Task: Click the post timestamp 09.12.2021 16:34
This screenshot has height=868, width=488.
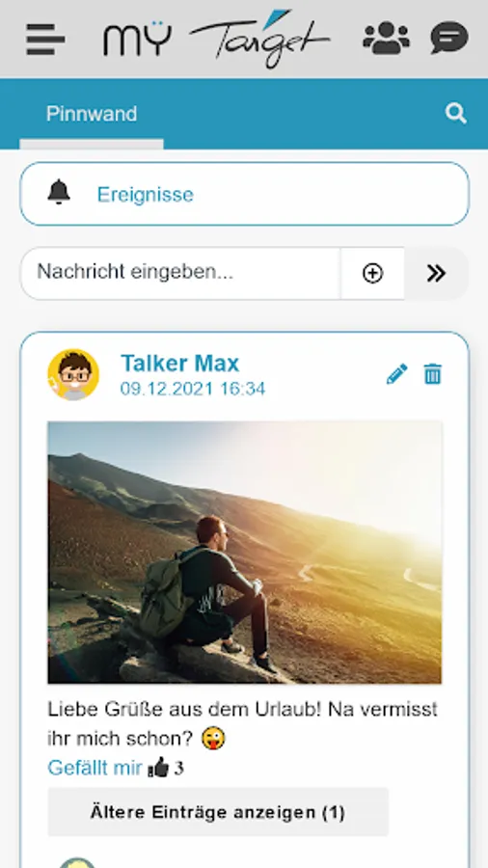Action: (193, 389)
